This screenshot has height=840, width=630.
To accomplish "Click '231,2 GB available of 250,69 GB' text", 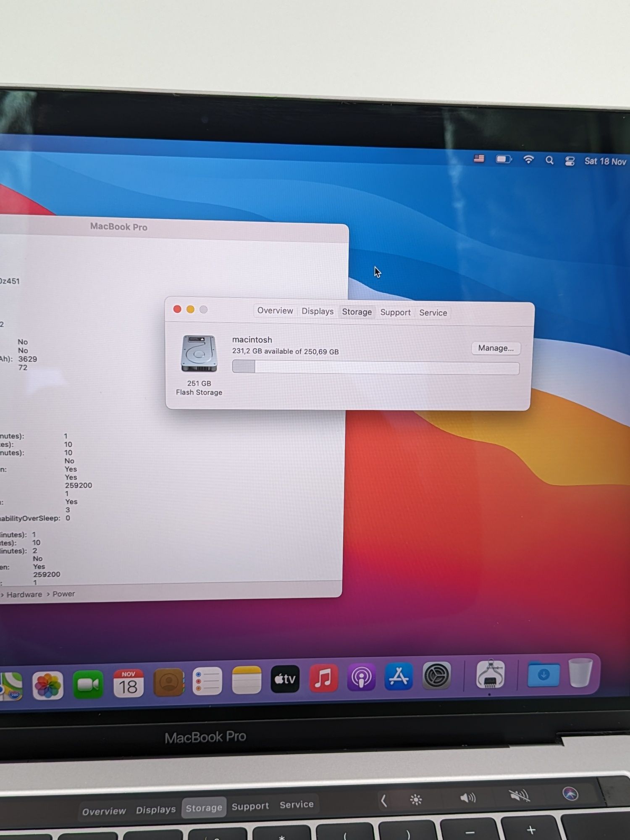I will pos(286,351).
